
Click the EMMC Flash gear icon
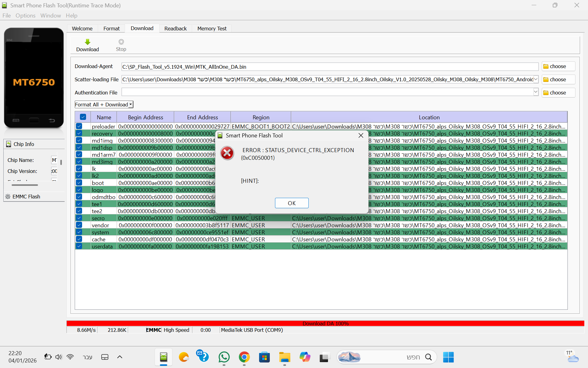point(8,197)
